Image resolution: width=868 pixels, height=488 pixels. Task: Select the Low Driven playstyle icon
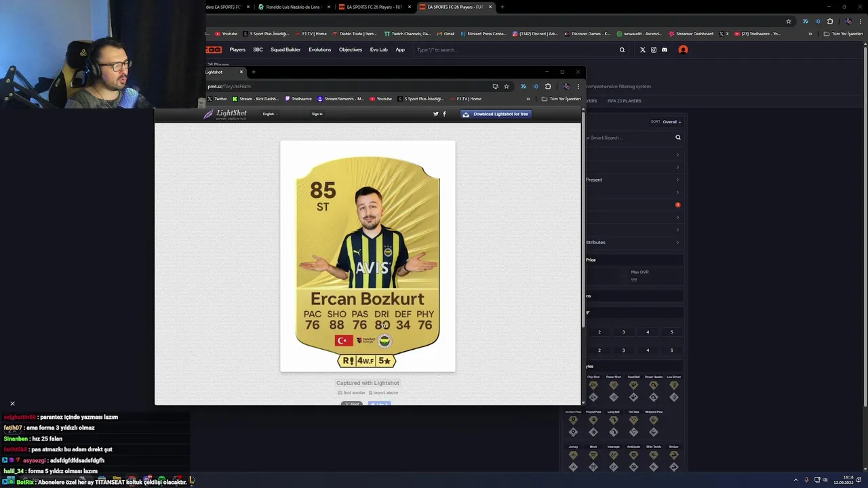tap(673, 385)
